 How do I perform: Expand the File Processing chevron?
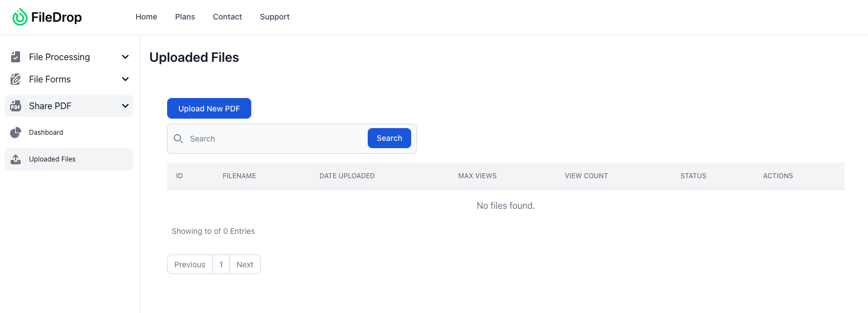coord(125,57)
